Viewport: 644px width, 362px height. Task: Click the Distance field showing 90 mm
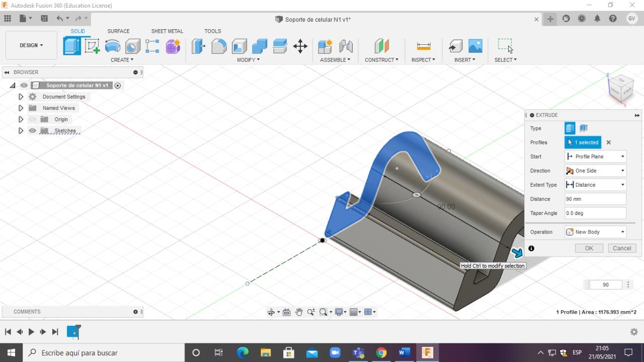click(x=595, y=199)
